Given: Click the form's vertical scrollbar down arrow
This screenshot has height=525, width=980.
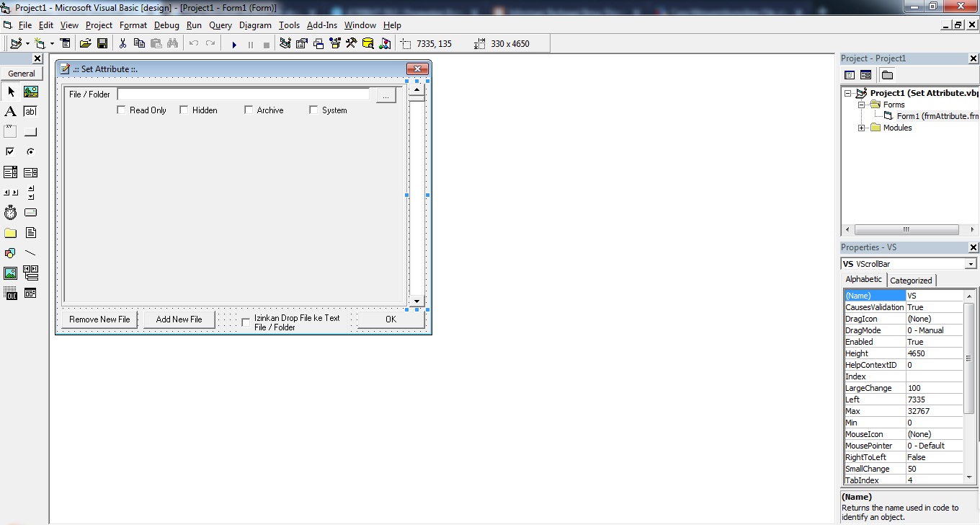Looking at the screenshot, I should (x=416, y=301).
